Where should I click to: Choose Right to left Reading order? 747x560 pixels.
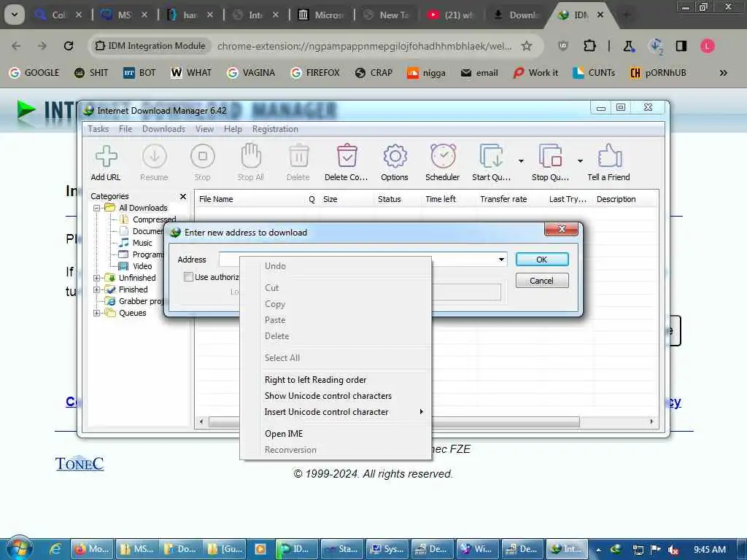point(336,379)
